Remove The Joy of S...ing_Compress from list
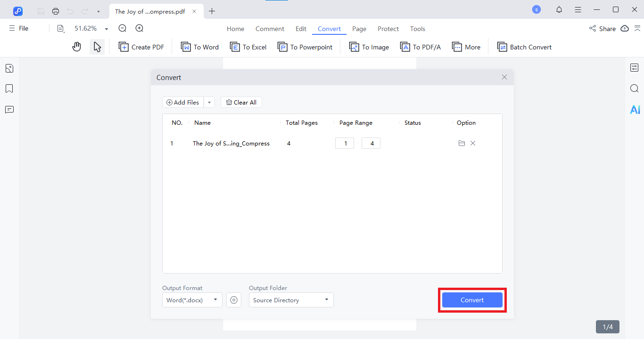The height and width of the screenshot is (339, 644). tap(473, 143)
